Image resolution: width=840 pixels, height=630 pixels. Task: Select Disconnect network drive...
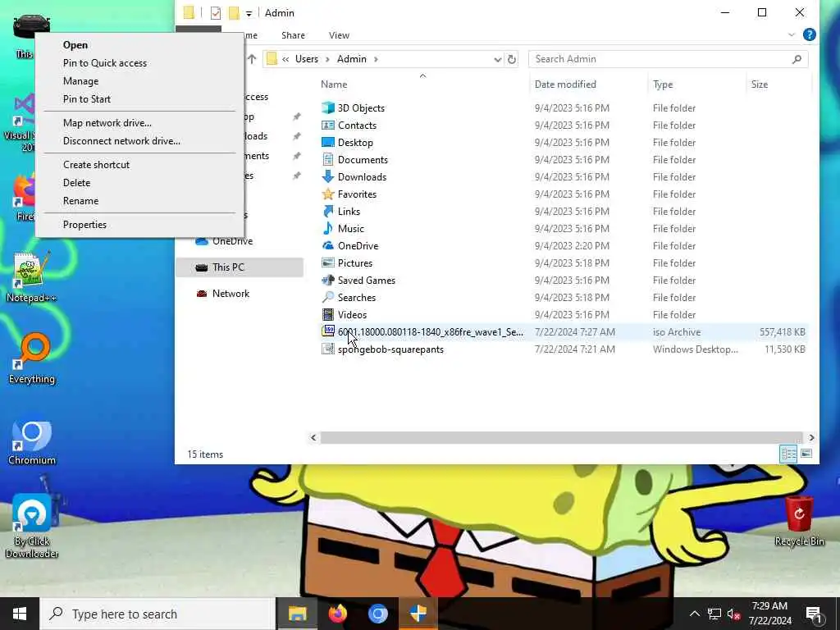click(x=140, y=141)
